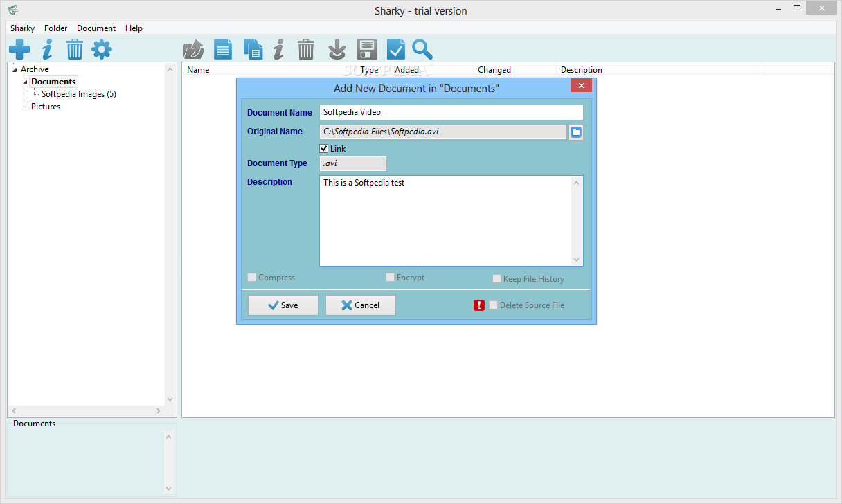Open the Document menu
842x504 pixels.
[96, 28]
